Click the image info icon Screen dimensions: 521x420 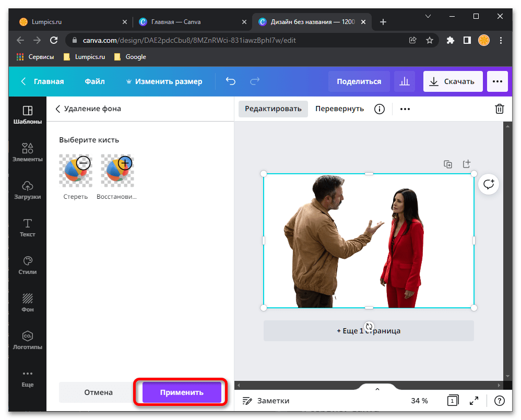380,109
